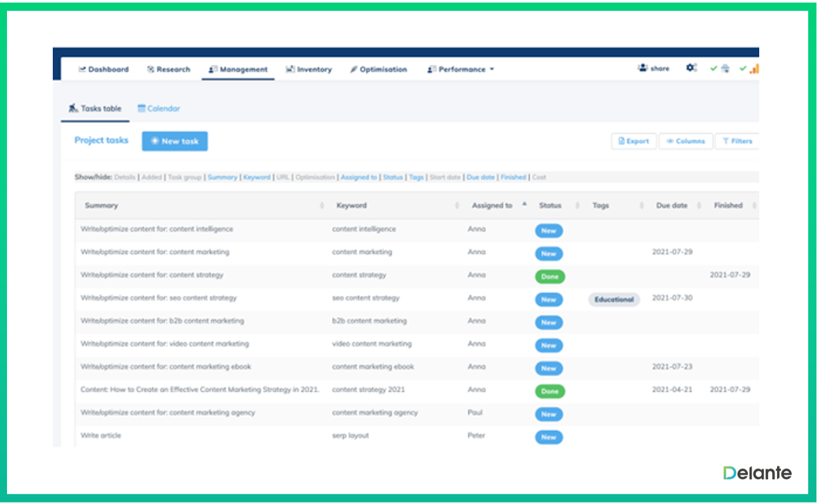Open the Columns options
819x504 pixels.
coord(685,141)
